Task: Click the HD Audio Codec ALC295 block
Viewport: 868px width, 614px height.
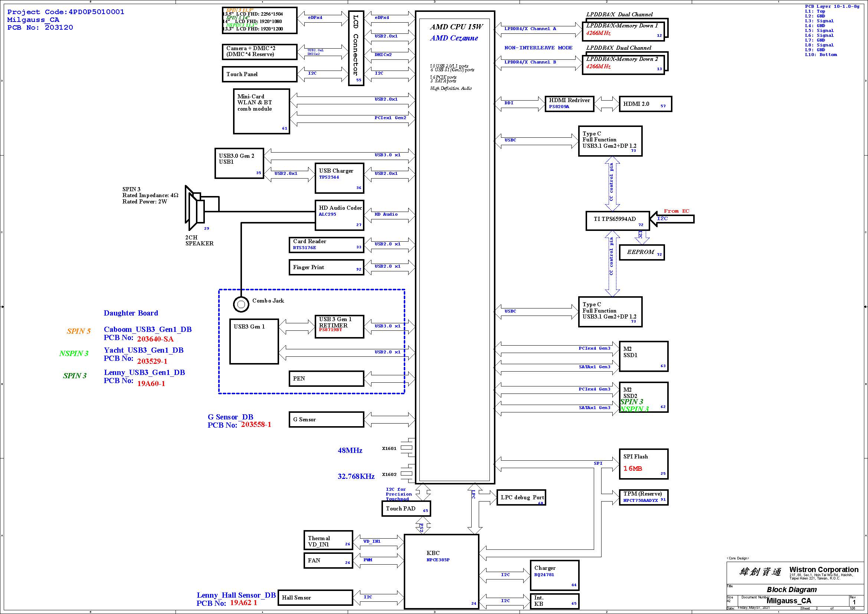Action: (339, 215)
